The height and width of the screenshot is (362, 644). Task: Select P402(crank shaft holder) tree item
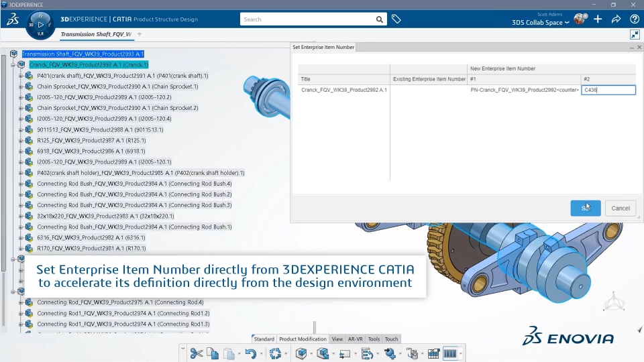[140, 173]
